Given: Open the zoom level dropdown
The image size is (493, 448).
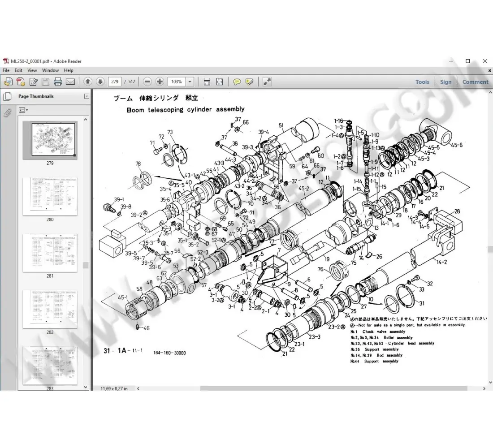Looking at the screenshot, I should point(190,82).
